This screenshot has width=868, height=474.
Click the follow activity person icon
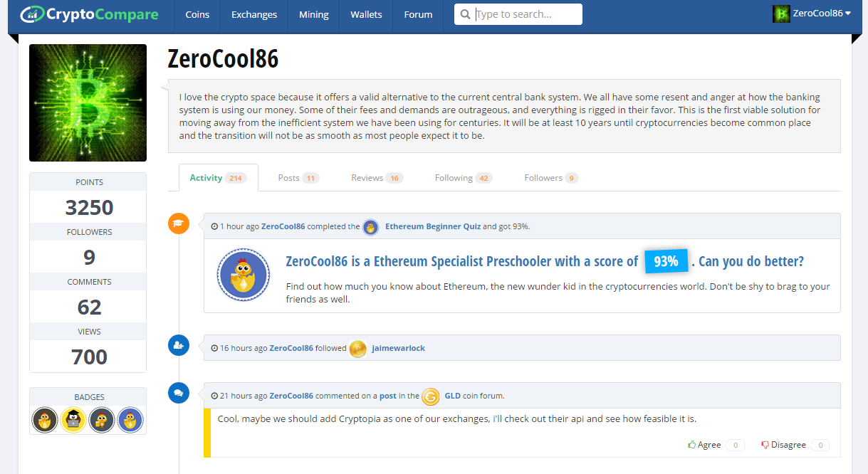point(179,345)
